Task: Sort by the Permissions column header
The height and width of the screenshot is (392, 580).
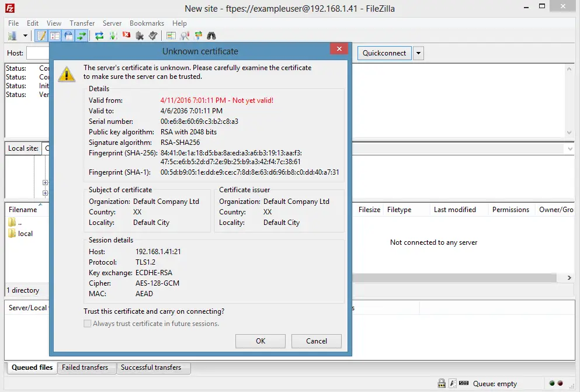Action: 510,210
